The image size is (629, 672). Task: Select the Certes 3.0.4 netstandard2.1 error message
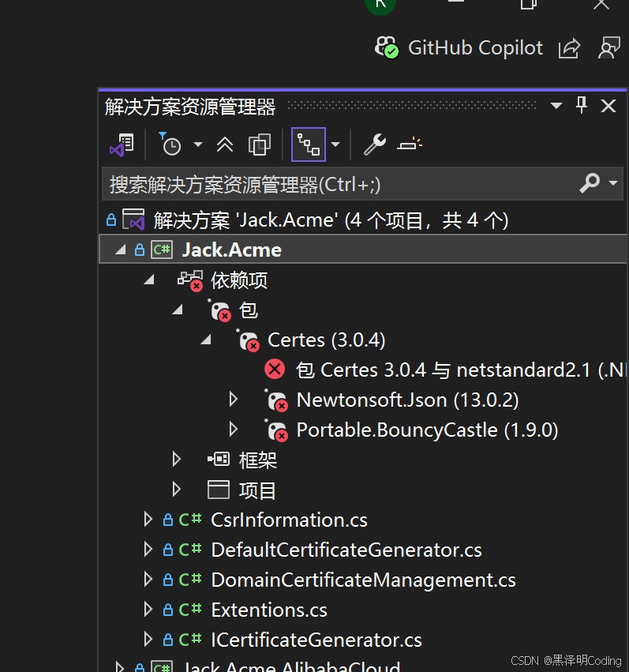click(461, 370)
